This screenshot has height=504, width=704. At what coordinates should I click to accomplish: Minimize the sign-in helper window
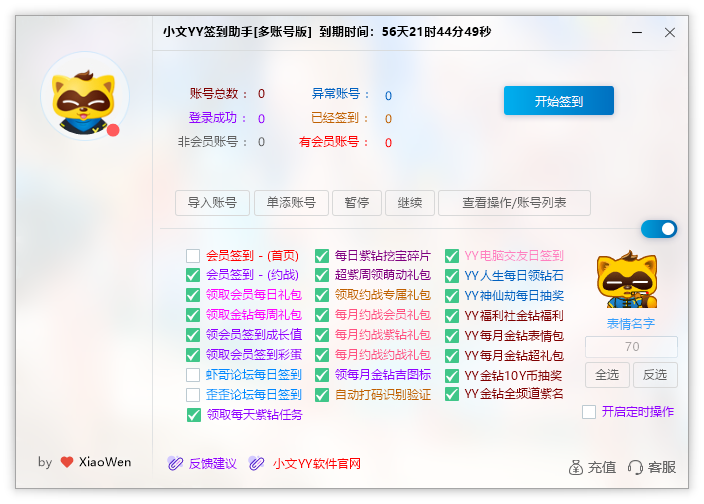637,32
